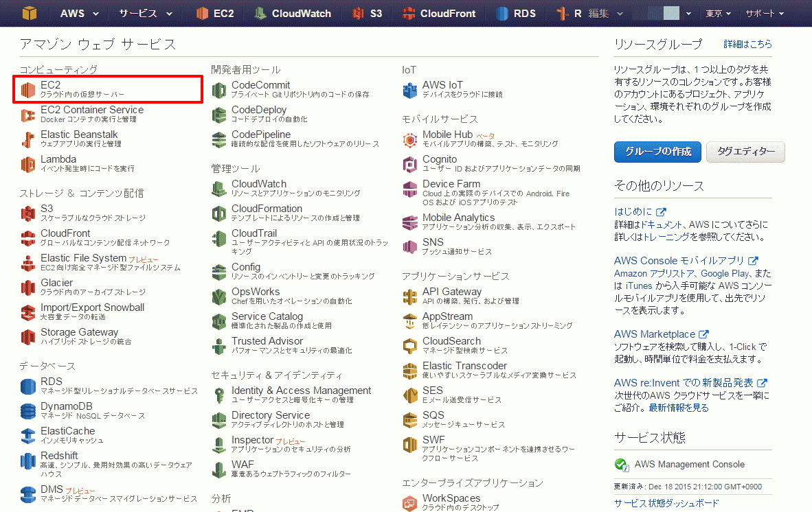This screenshot has width=812, height=512.
Task: Open the OpsWorks icon
Action: 219,297
